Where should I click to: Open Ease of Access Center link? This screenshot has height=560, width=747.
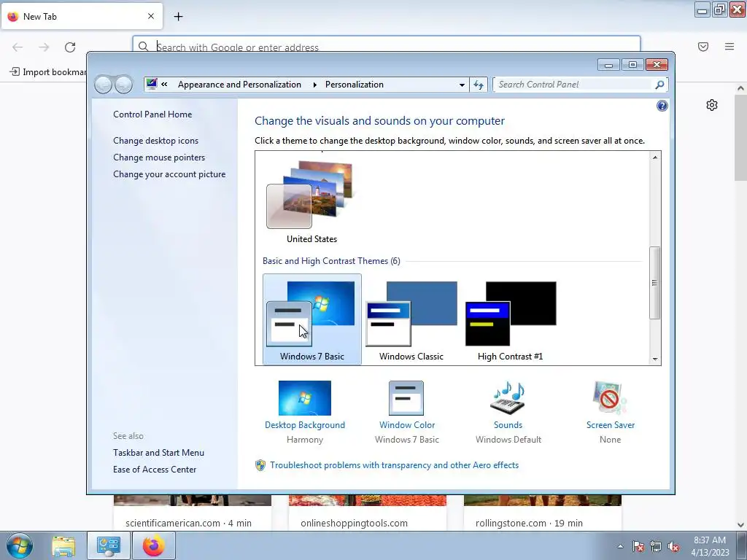155,470
